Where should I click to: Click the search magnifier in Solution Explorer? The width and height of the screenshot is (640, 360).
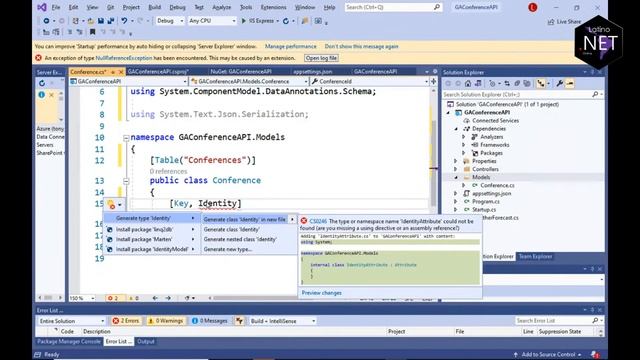(x=595, y=94)
